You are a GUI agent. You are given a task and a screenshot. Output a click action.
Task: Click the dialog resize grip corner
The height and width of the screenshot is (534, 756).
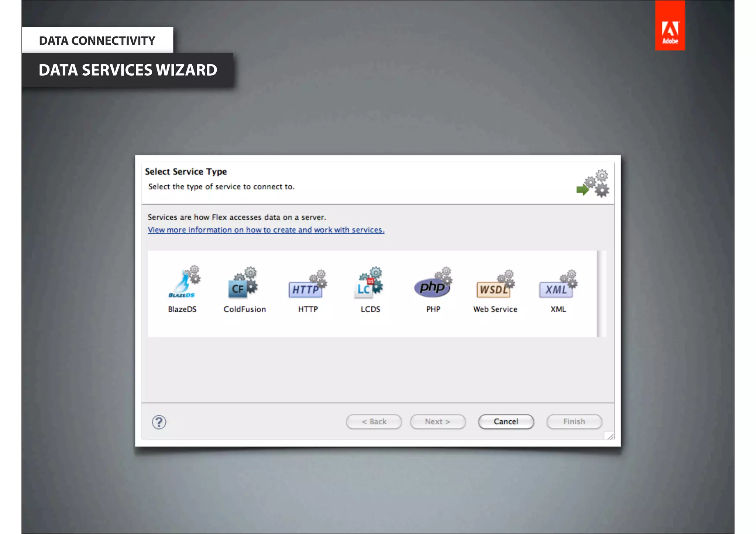[x=610, y=436]
